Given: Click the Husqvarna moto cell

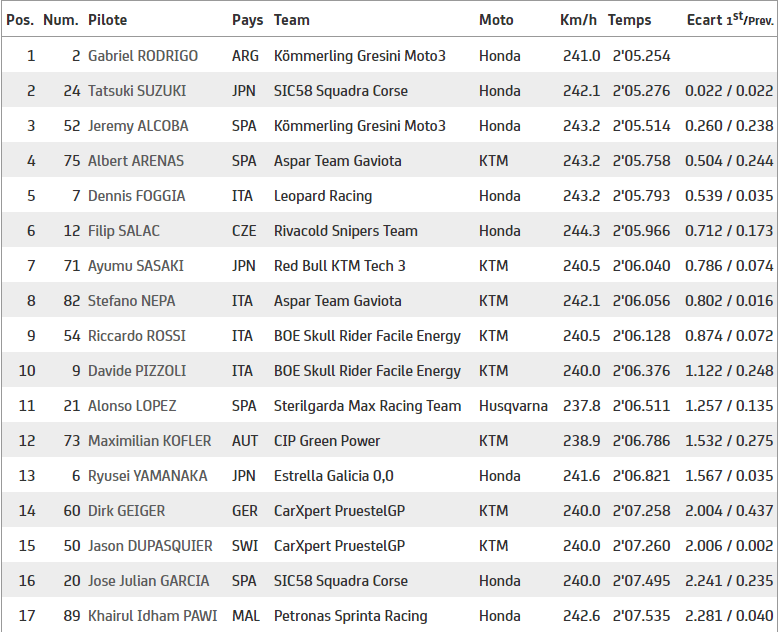Looking at the screenshot, I should (513, 406).
